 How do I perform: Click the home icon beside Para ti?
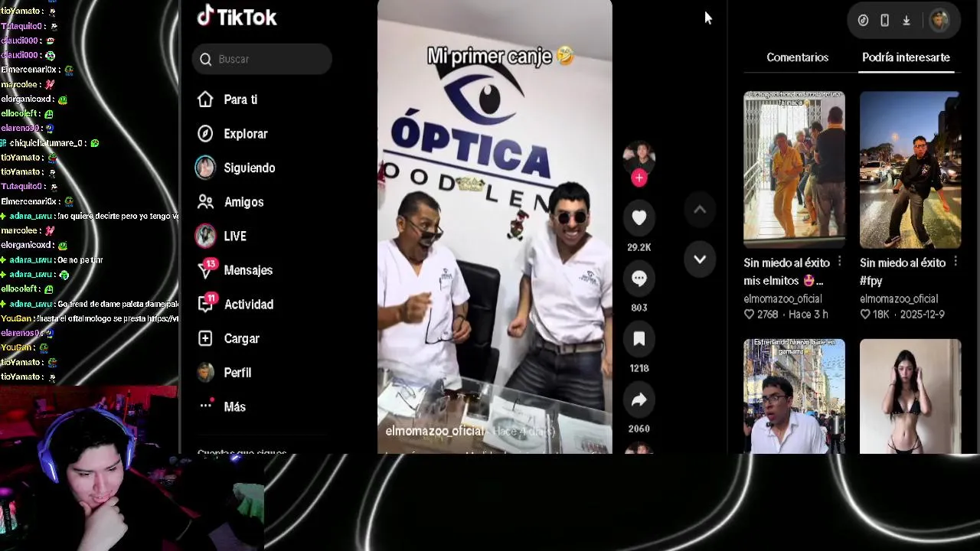[x=205, y=99]
